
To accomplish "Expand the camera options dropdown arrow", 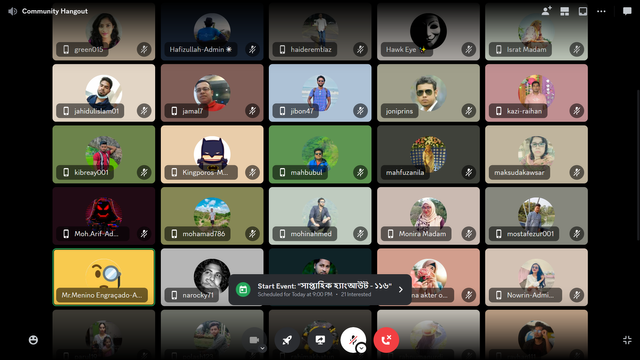I will (x=262, y=348).
